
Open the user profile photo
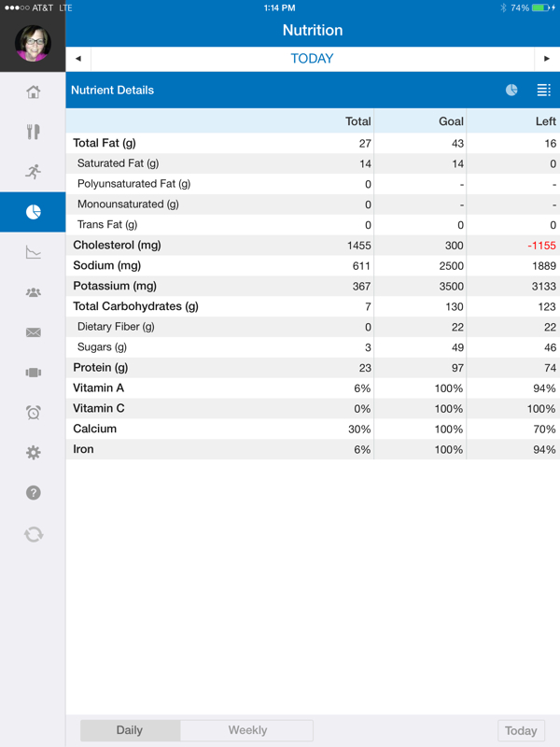click(x=33, y=43)
